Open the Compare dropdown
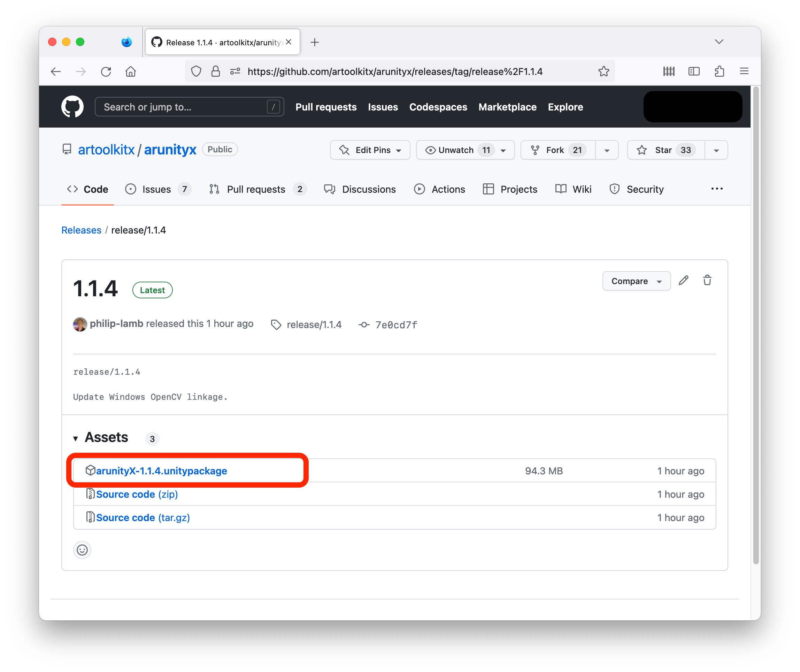 [636, 281]
